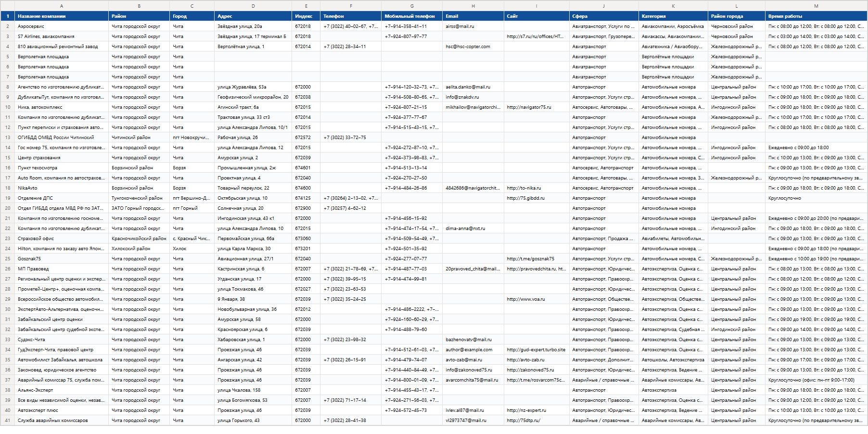This screenshot has width=868, height=434.
Task: Select row 41 by its row number
Action: pyautogui.click(x=7, y=420)
